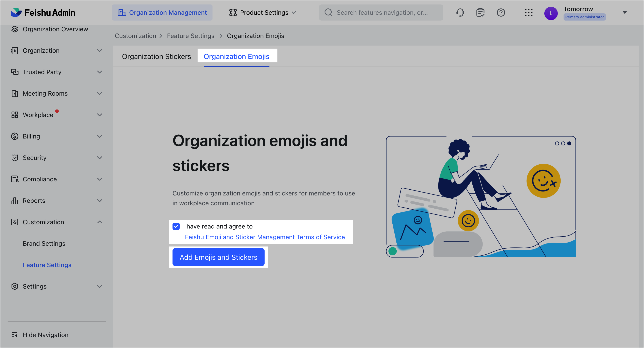644x348 pixels.
Task: Open the app launcher grid icon
Action: (528, 13)
